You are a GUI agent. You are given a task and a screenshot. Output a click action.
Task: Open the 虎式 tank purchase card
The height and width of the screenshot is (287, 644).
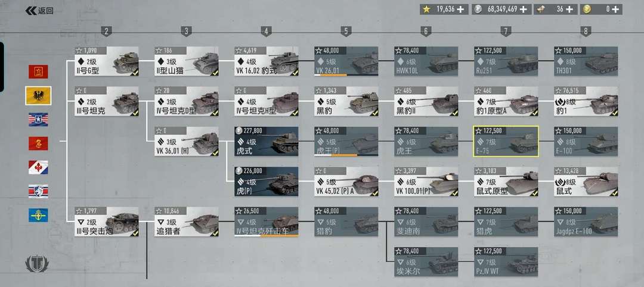pyautogui.click(x=266, y=142)
